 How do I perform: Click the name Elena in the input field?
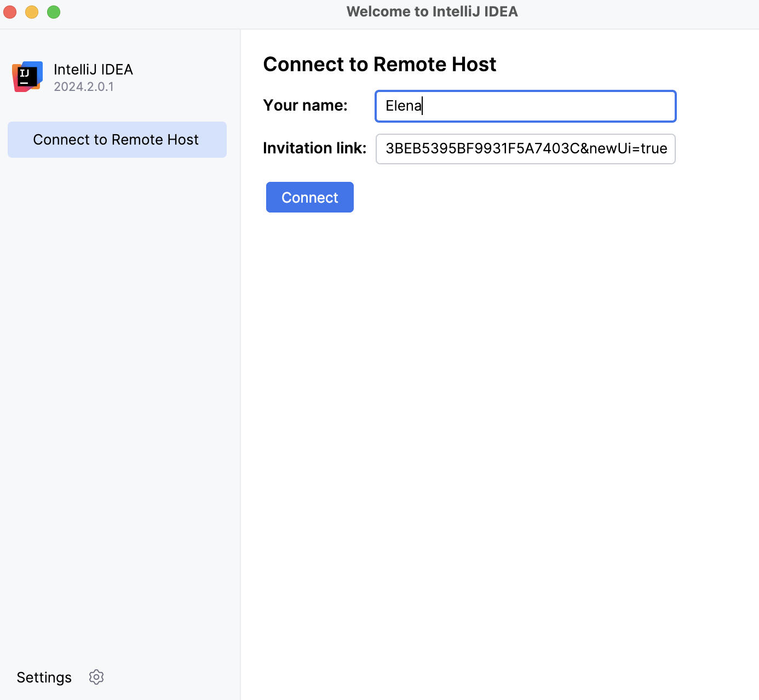click(403, 106)
